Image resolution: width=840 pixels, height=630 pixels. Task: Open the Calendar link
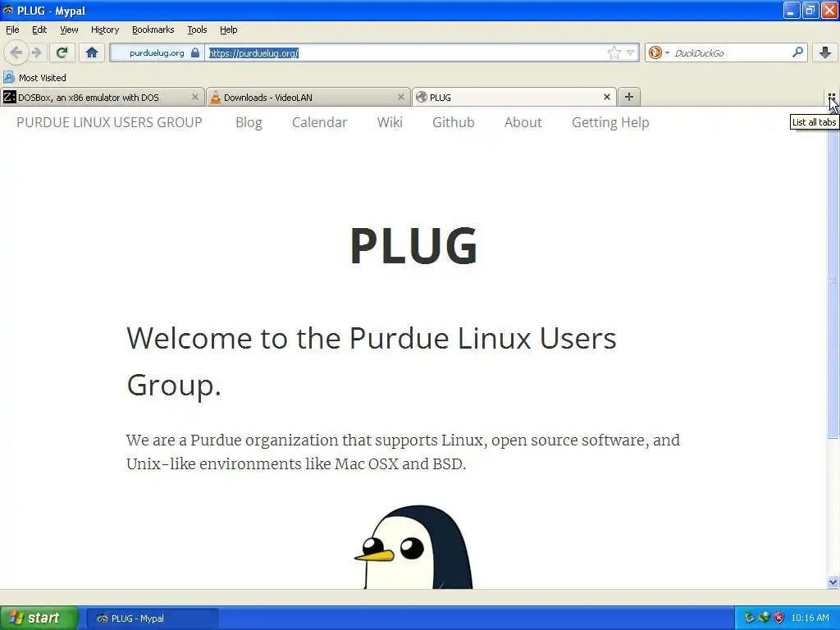tap(319, 122)
